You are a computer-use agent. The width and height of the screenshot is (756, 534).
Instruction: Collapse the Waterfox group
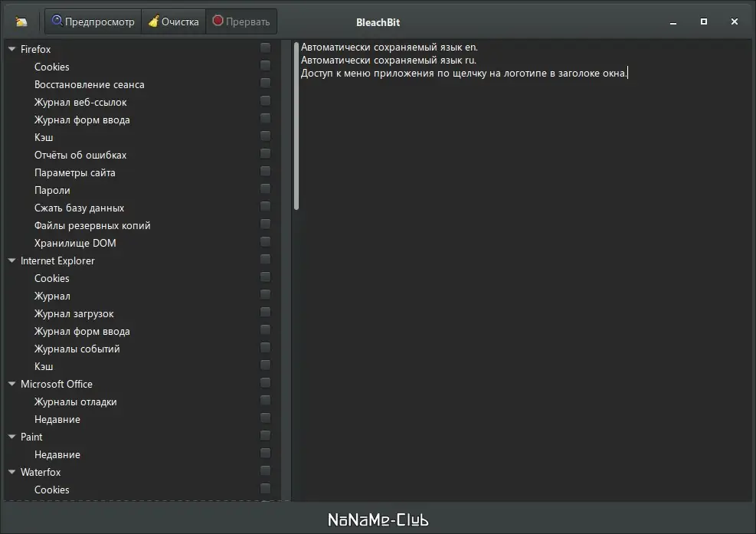(12, 472)
